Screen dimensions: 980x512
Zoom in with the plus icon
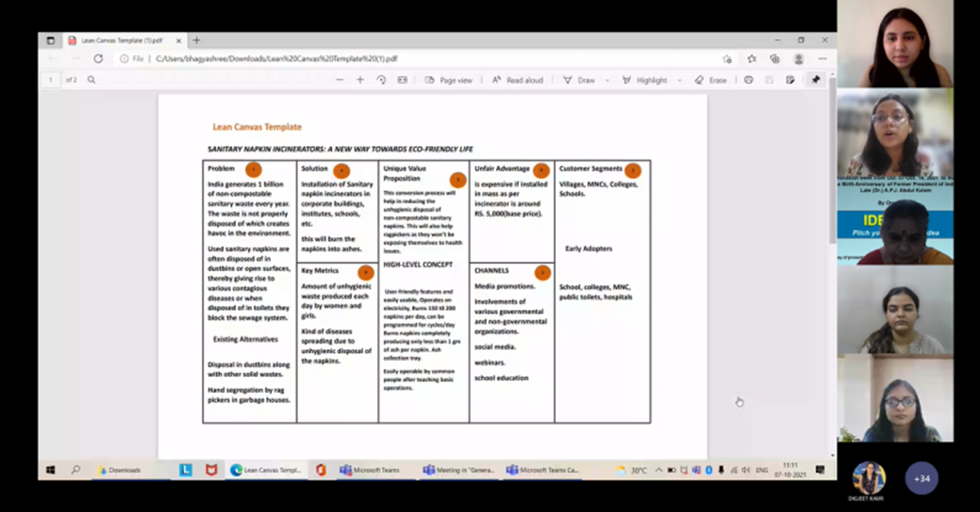pyautogui.click(x=360, y=80)
